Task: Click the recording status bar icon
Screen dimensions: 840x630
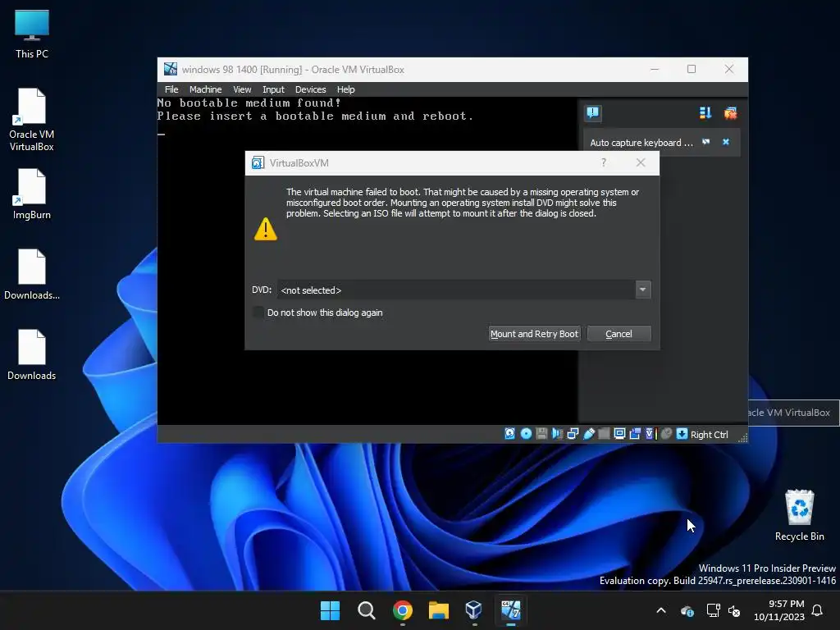Action: click(635, 434)
